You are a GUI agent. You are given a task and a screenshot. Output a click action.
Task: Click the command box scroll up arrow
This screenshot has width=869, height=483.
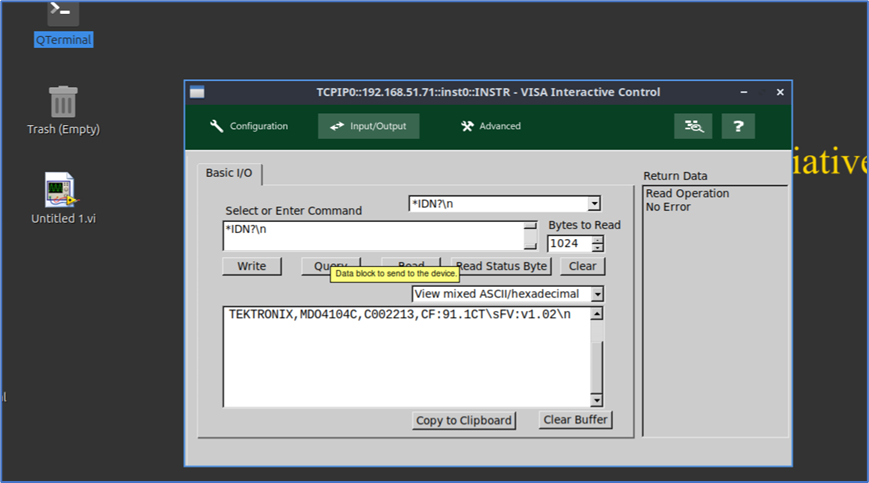[x=530, y=225]
